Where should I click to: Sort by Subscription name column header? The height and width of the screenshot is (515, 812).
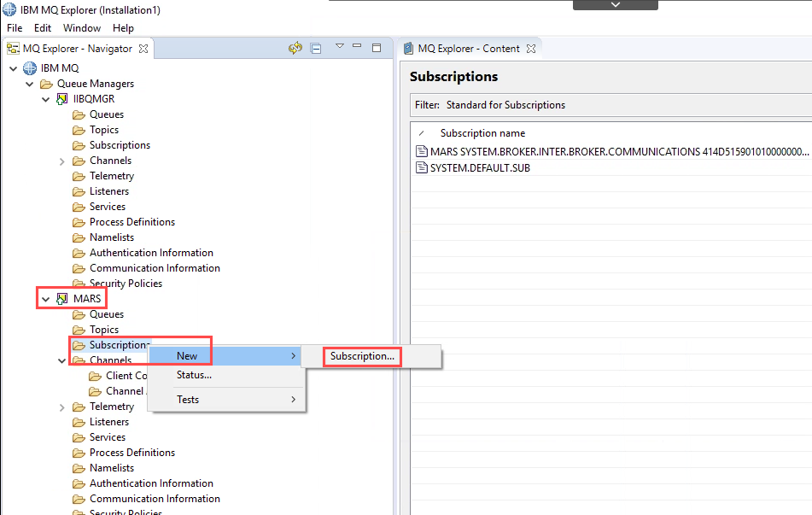[x=482, y=133]
